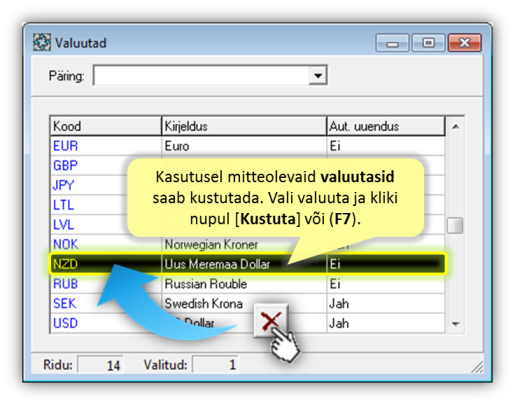Open the Päring dropdown arrow
The image size is (515, 405).
[x=318, y=75]
